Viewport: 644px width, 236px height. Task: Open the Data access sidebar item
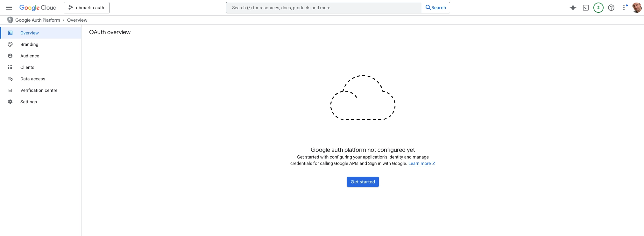(x=41, y=79)
